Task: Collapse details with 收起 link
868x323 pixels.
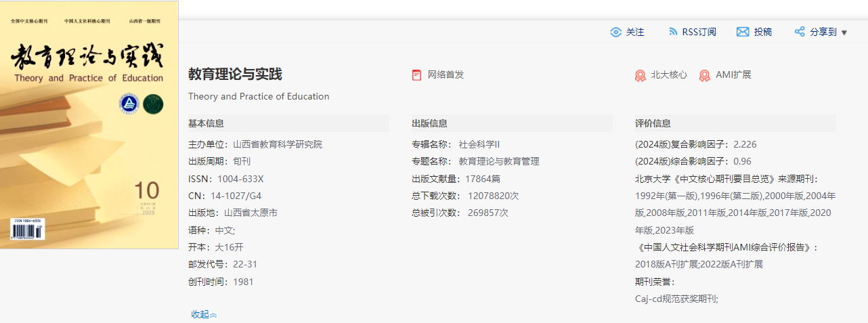Action: (x=200, y=314)
